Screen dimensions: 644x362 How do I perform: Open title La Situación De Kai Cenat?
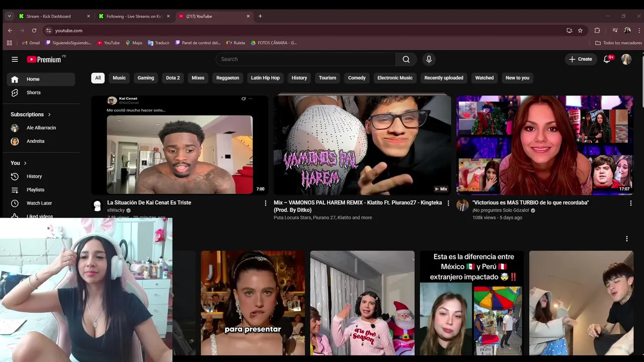pos(149,203)
